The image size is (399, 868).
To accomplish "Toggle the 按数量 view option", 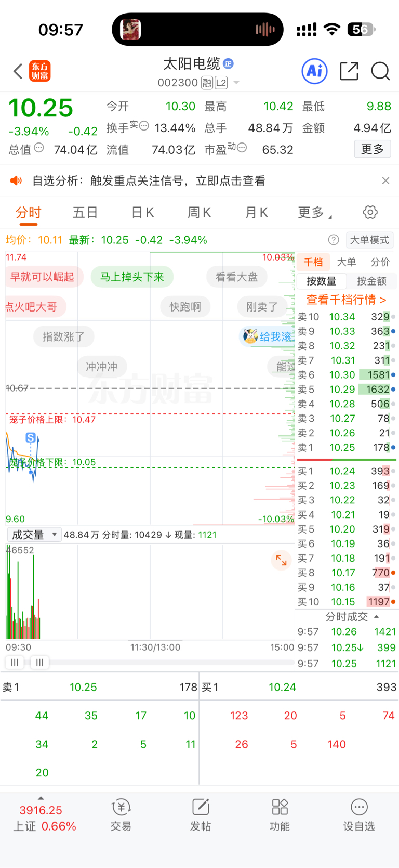I will [321, 281].
